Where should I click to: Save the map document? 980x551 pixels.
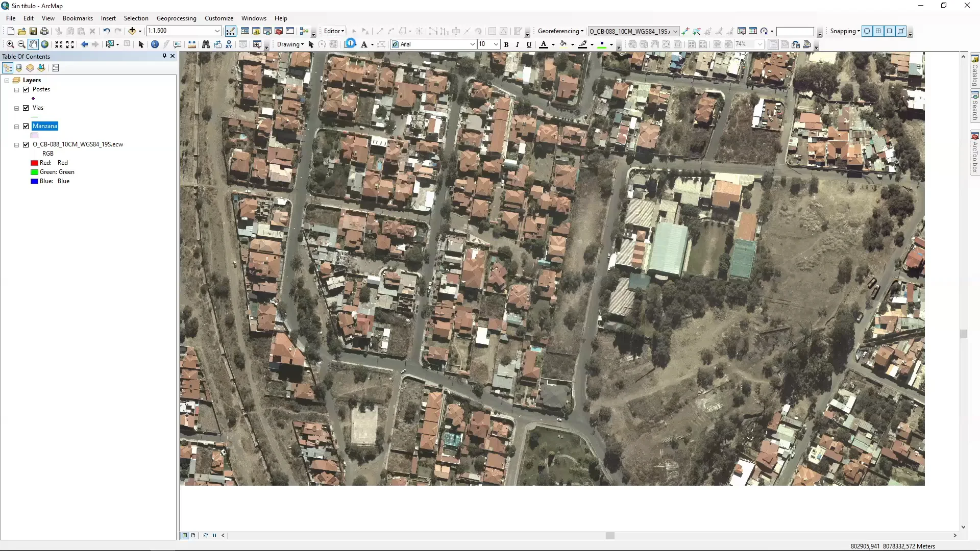(33, 31)
